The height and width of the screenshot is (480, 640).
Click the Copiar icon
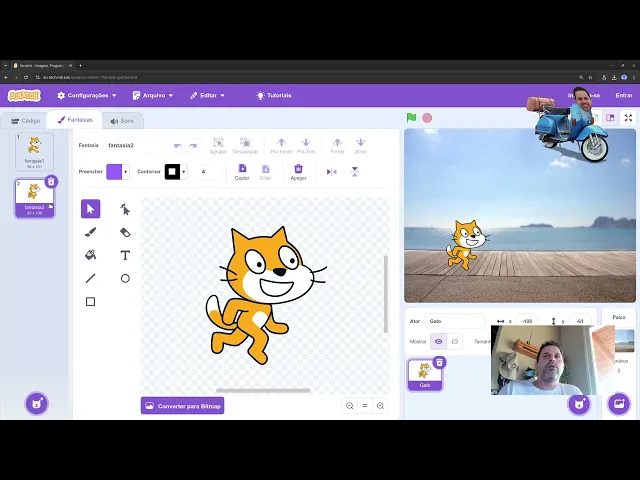[x=242, y=172]
